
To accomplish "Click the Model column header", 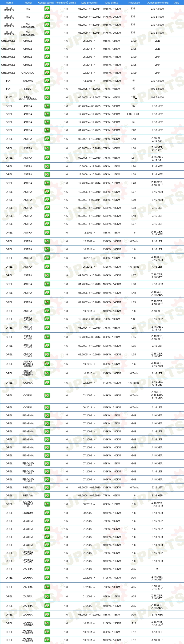I will click(x=28, y=3).
